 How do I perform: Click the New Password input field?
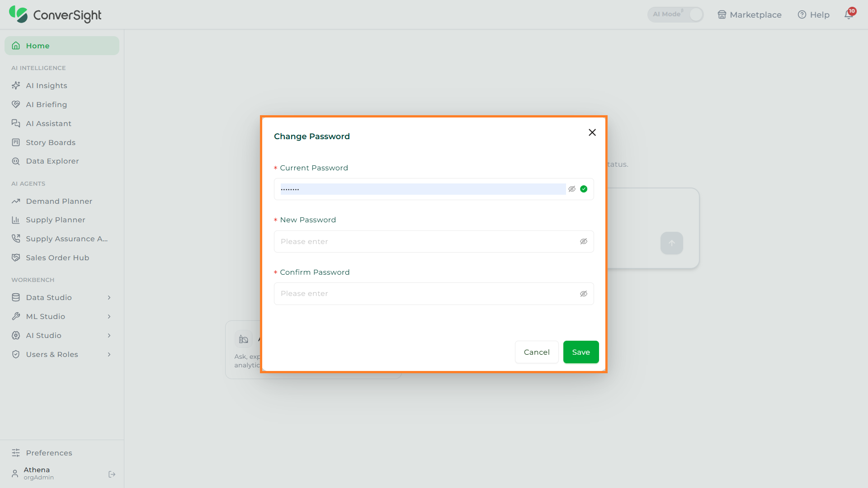pyautogui.click(x=434, y=241)
